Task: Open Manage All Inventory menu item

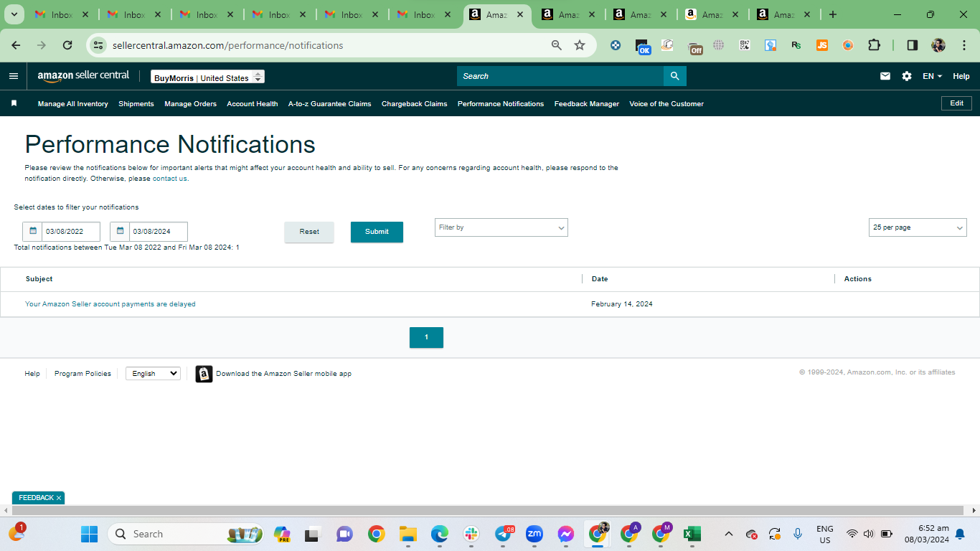Action: click(x=73, y=104)
